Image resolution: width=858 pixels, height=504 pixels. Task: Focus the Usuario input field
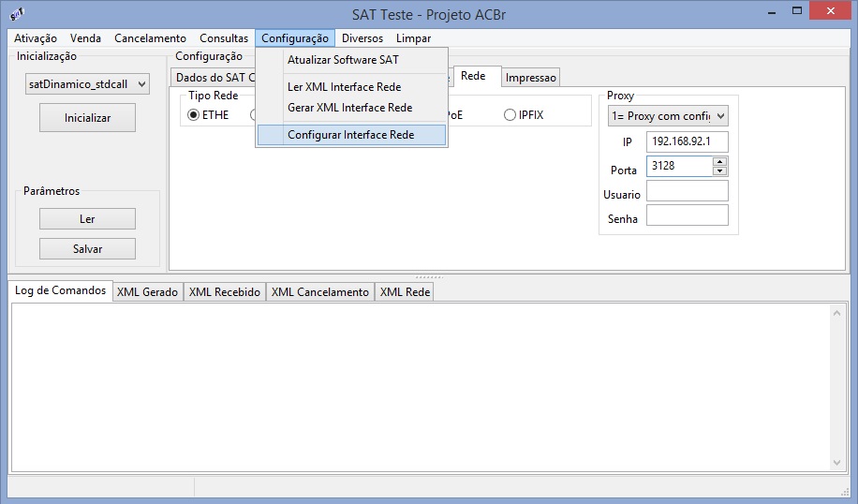(x=688, y=191)
